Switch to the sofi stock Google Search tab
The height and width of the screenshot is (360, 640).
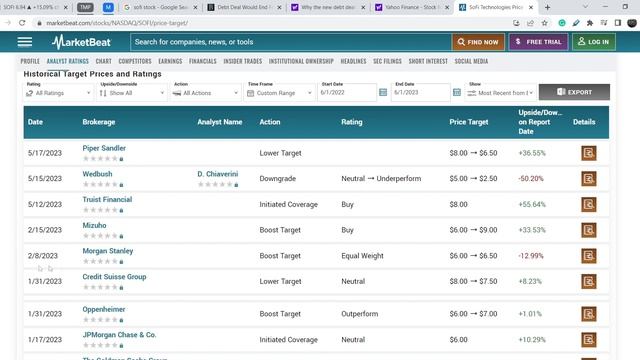pyautogui.click(x=160, y=7)
